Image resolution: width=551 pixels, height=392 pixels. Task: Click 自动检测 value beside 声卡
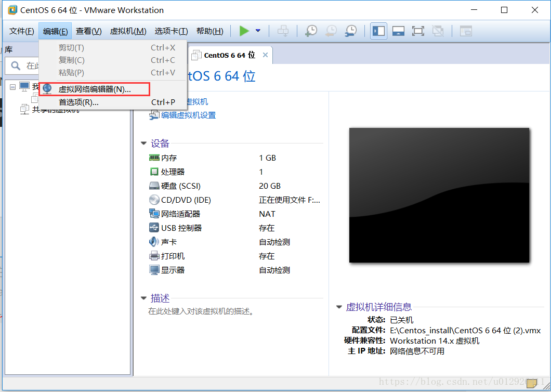[274, 242]
